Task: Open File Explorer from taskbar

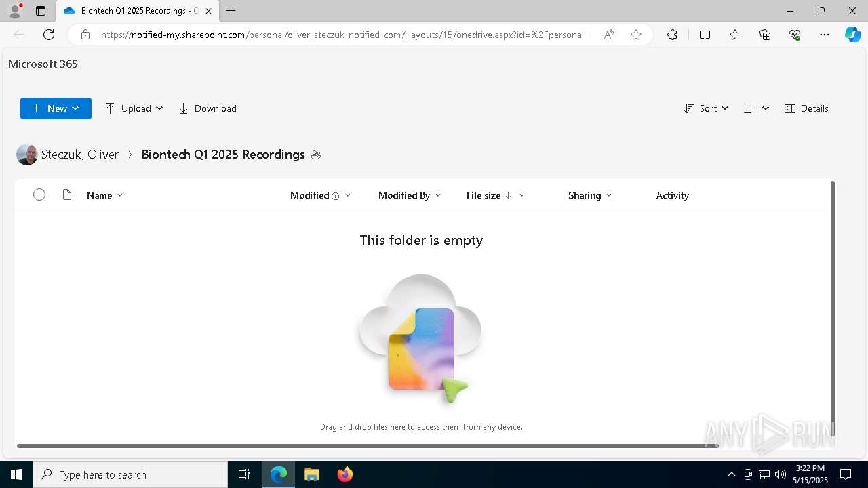Action: (311, 474)
